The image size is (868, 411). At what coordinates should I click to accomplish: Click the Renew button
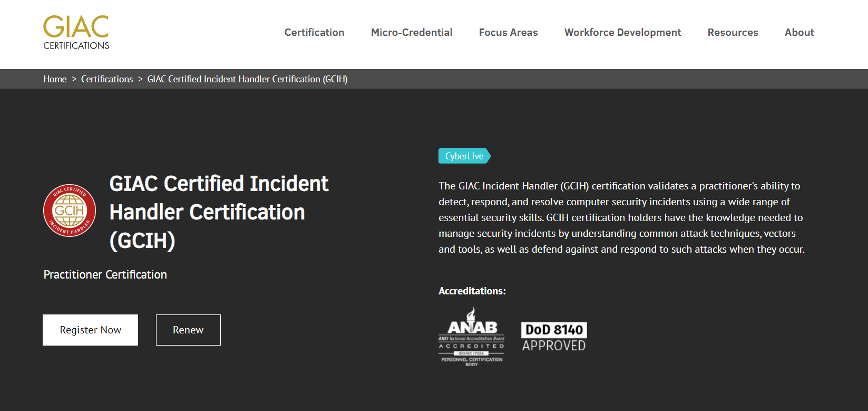point(188,330)
